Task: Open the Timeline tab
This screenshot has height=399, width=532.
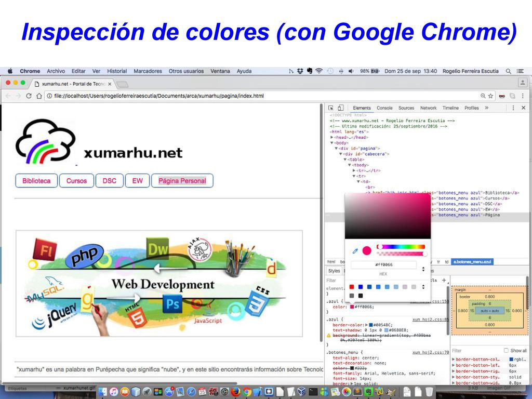Action: click(450, 108)
